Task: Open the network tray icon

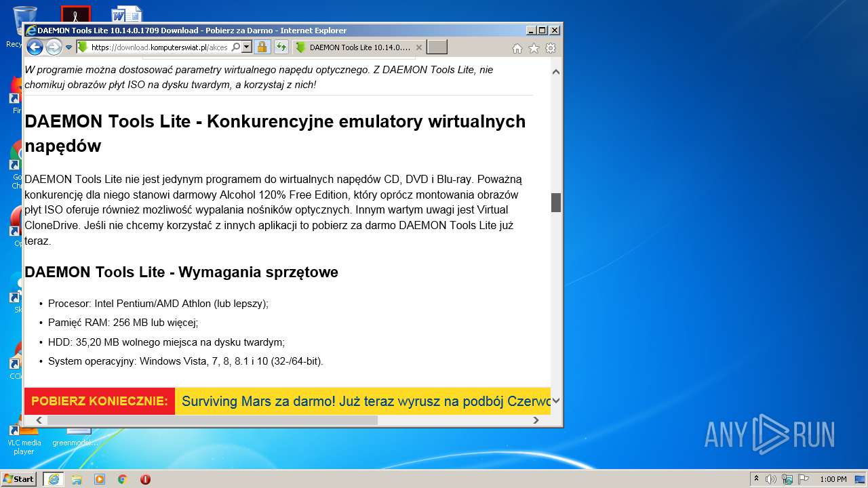Action: (787, 479)
